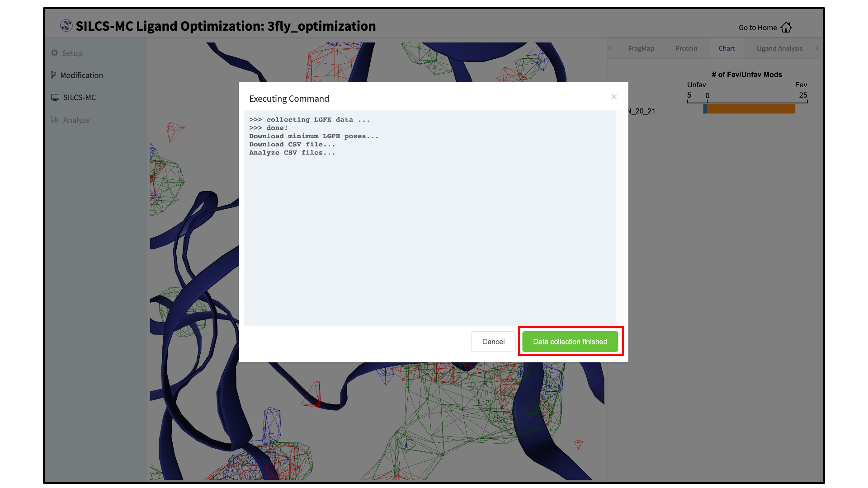Switch to the Ligand Analysis tab
The image size is (868, 488).
(779, 48)
